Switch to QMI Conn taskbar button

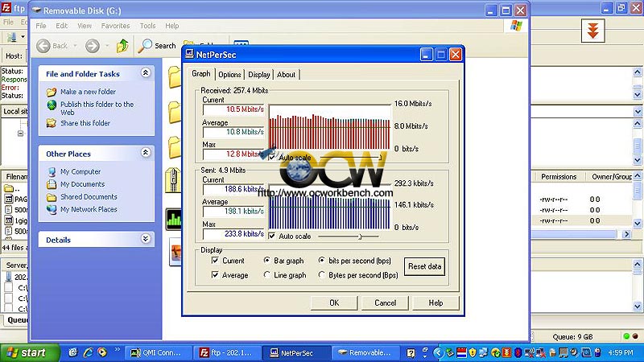(x=159, y=353)
